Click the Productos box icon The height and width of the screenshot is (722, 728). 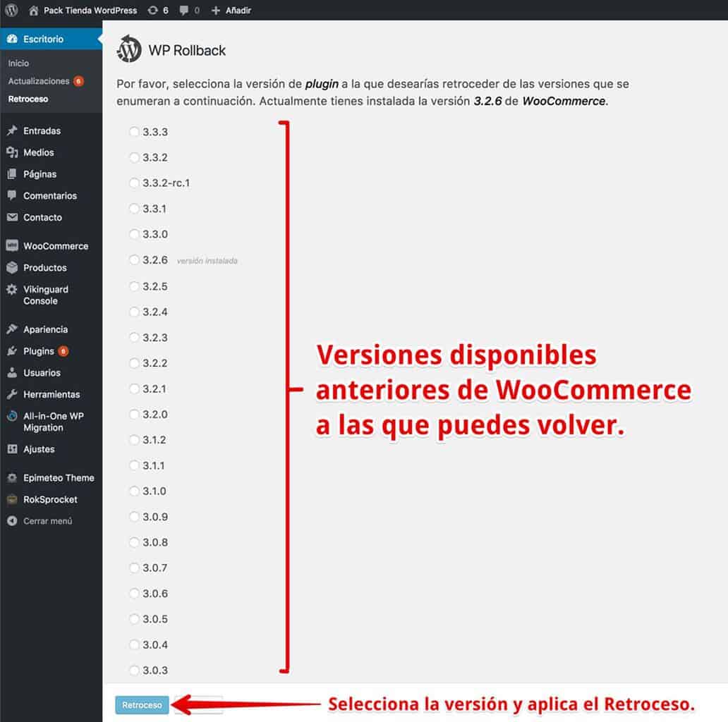[12, 267]
